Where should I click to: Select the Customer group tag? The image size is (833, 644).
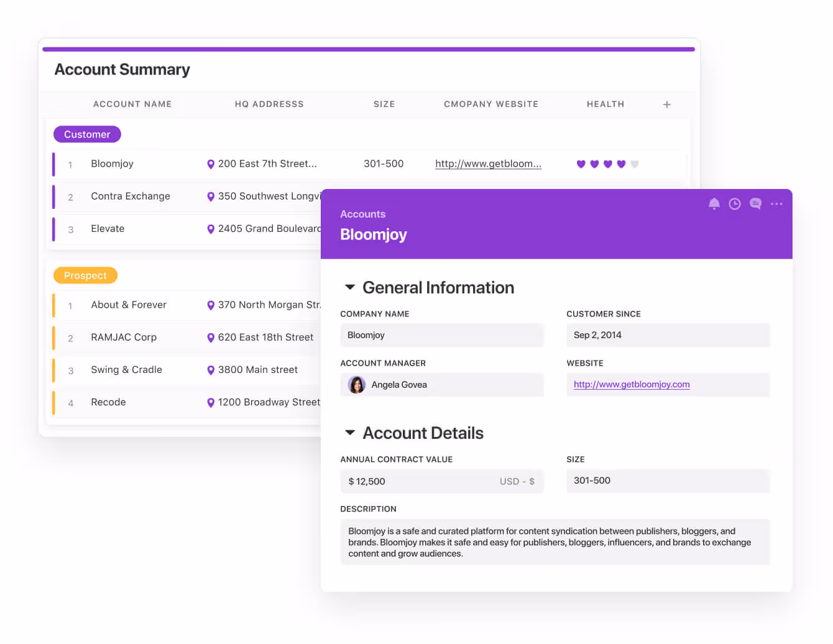tap(87, 134)
